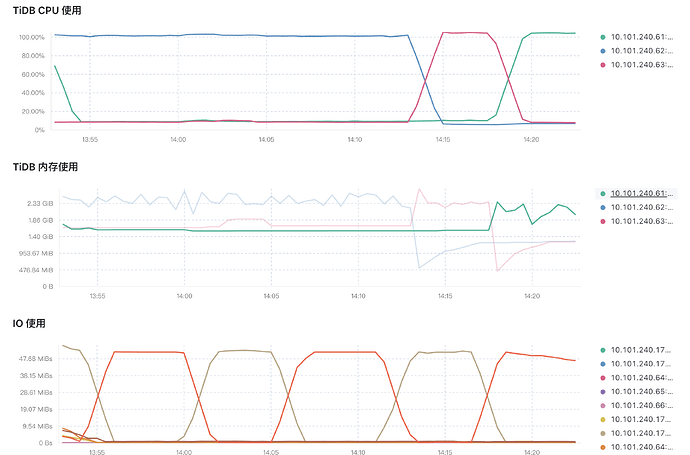Click yellow dot entry in IO legend

(x=602, y=419)
